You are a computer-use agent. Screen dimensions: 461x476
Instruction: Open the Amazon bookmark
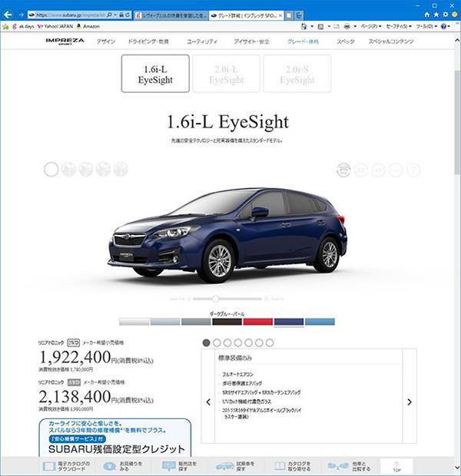click(88, 26)
